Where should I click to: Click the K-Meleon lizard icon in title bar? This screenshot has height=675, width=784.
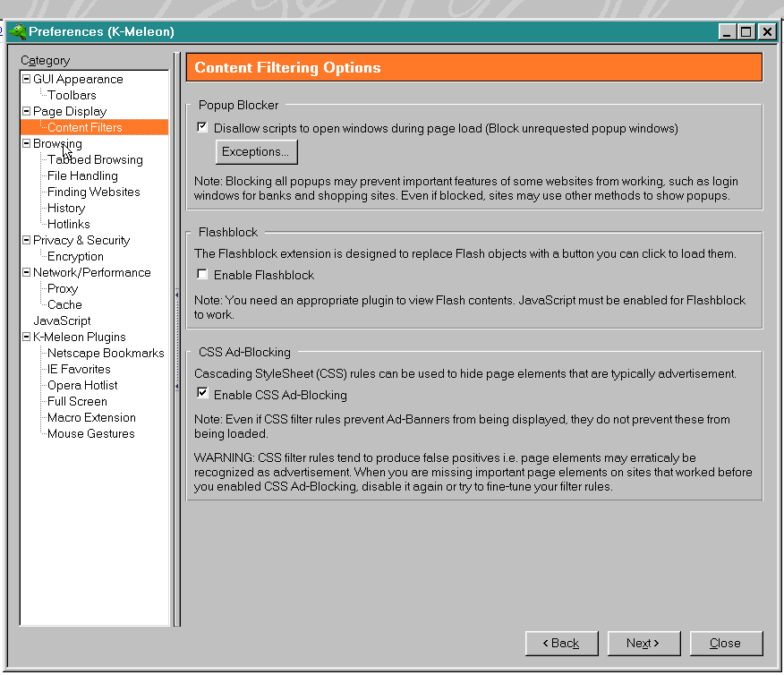(x=17, y=31)
